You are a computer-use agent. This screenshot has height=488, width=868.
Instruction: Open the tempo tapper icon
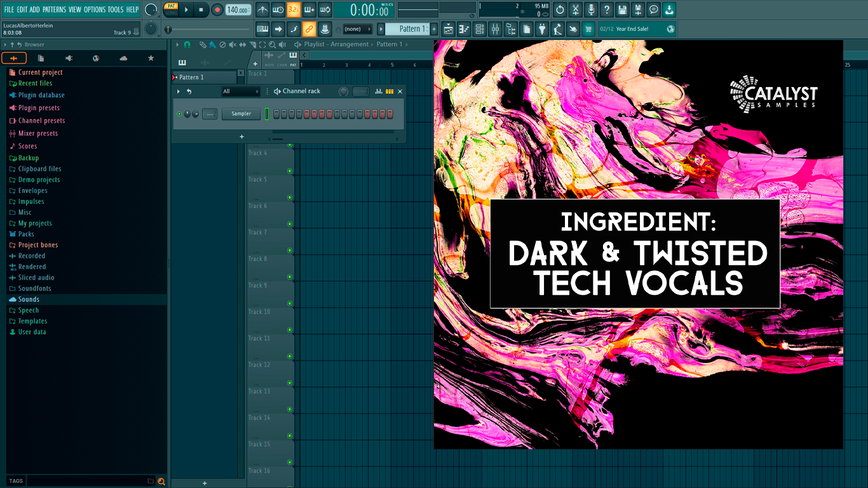557,29
